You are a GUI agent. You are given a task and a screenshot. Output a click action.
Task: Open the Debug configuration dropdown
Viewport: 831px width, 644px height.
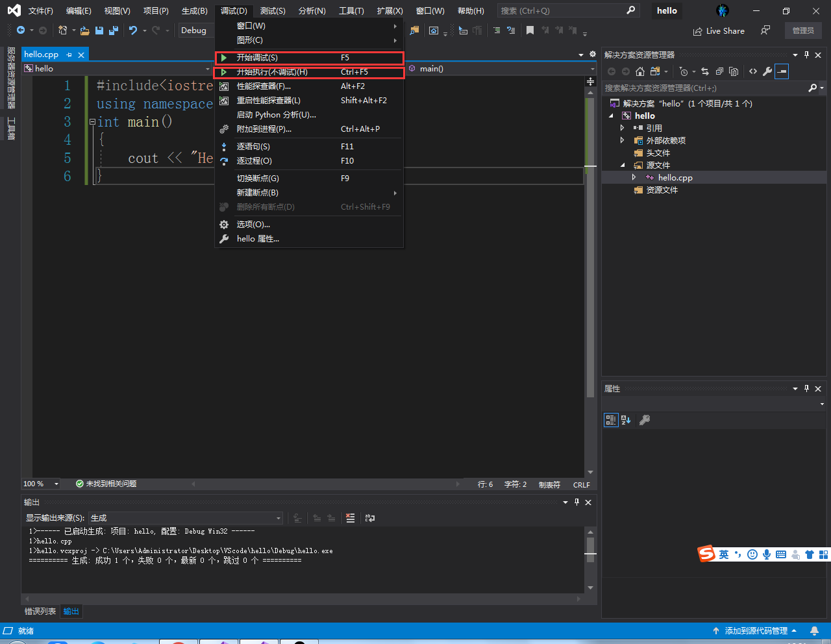(x=195, y=30)
